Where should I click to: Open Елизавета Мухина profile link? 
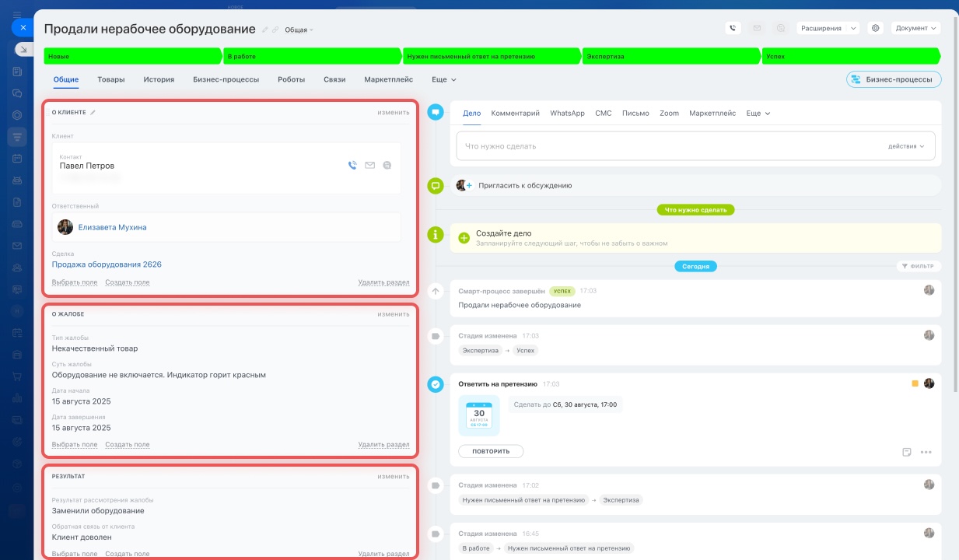click(113, 227)
